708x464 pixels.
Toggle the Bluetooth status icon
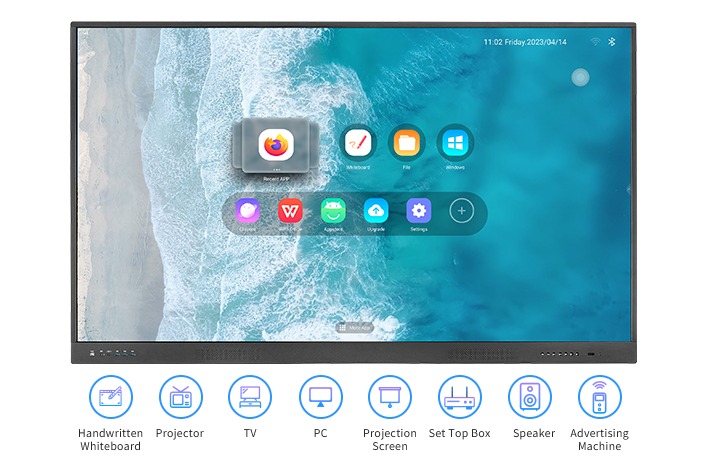click(x=612, y=42)
